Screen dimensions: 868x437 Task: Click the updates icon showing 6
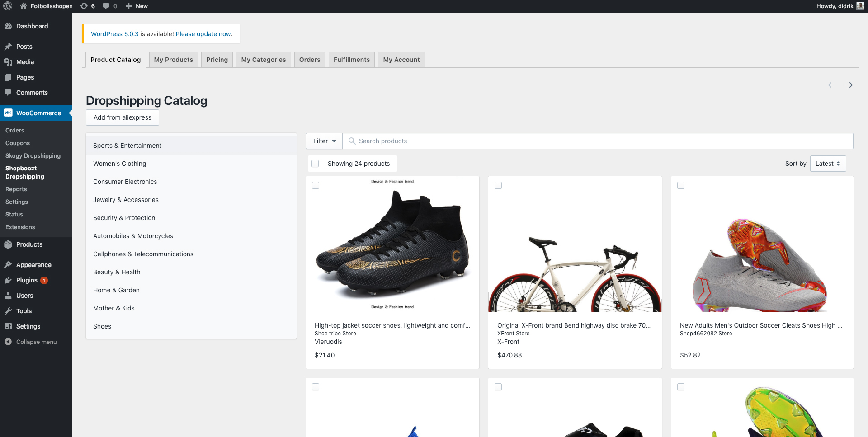[84, 6]
